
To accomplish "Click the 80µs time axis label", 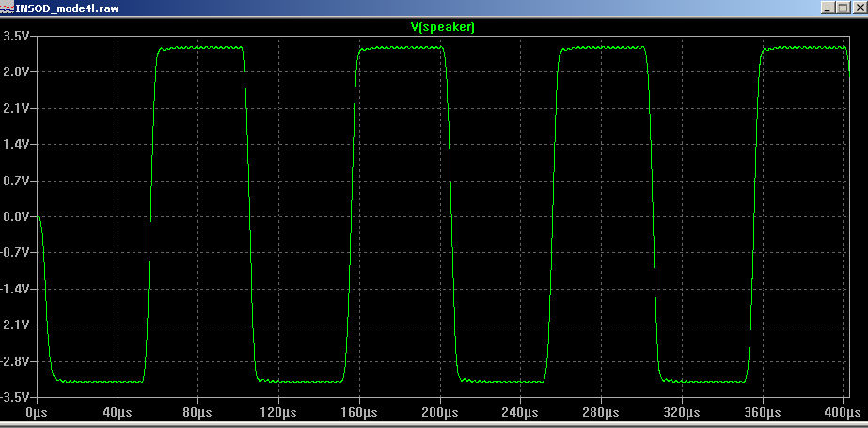I will 198,413.
